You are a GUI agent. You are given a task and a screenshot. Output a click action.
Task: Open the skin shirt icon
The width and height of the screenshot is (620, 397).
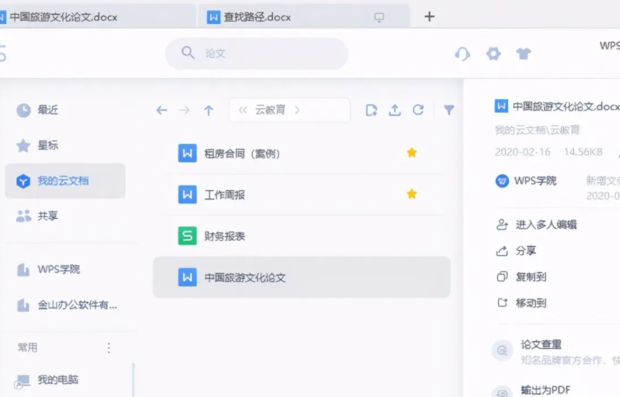524,53
